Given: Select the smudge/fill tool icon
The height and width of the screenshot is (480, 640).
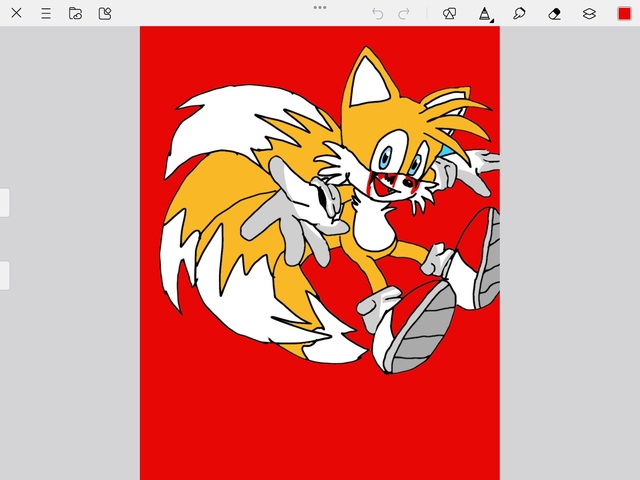Looking at the screenshot, I should point(519,13).
